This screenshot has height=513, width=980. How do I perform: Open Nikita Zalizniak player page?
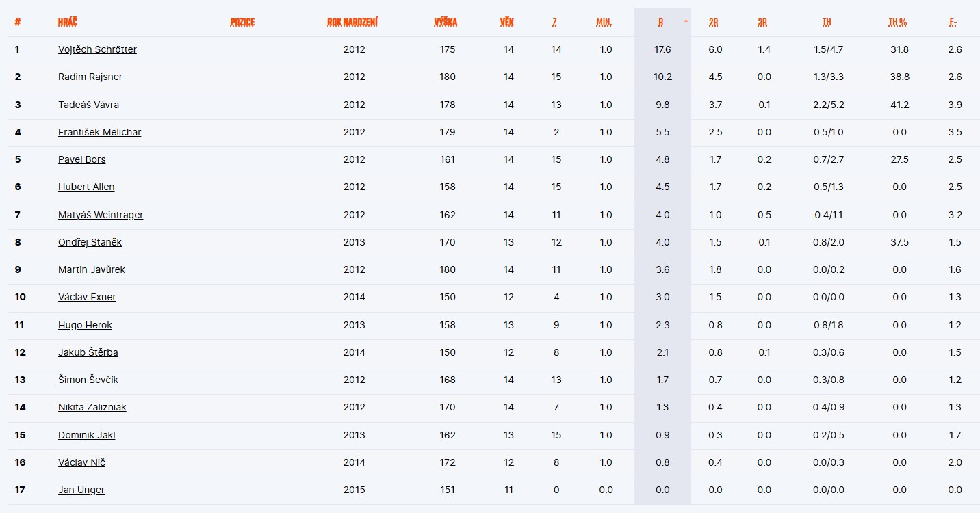pos(92,407)
